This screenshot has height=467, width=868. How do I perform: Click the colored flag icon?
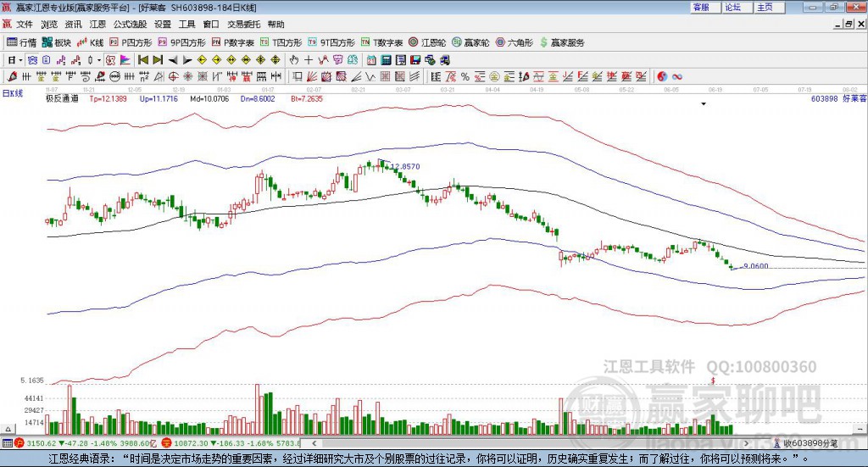coord(125,60)
